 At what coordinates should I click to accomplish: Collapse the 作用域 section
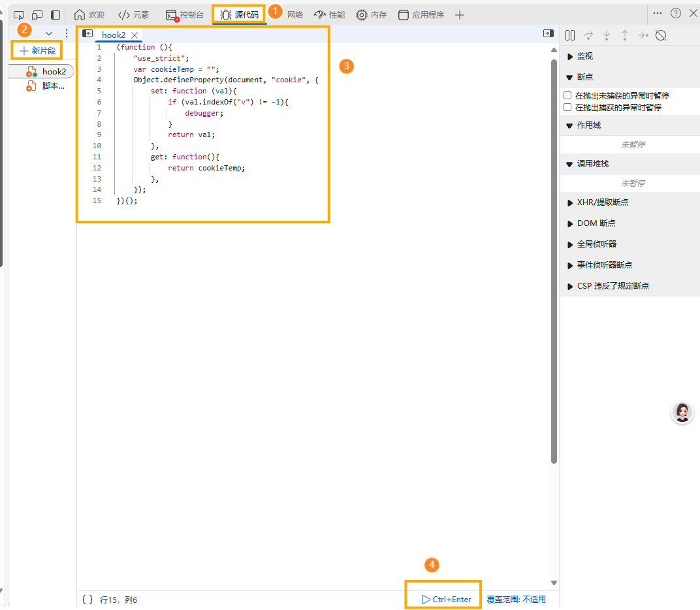tap(629, 125)
